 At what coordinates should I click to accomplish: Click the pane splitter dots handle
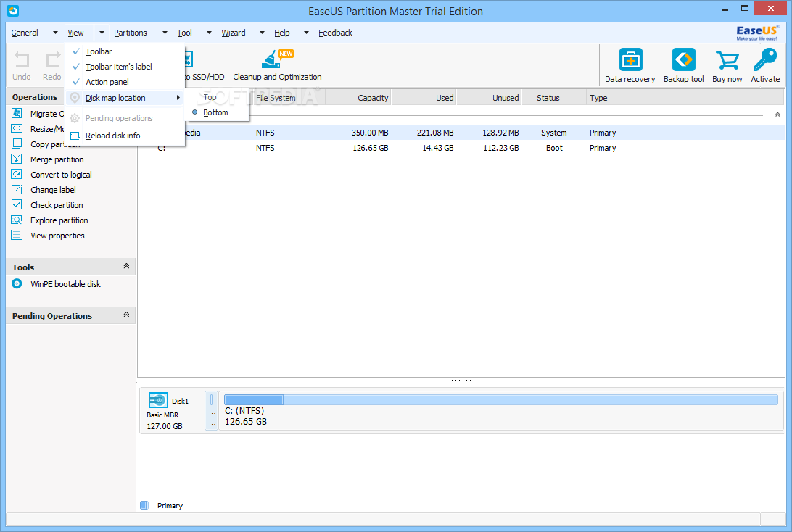click(462, 380)
